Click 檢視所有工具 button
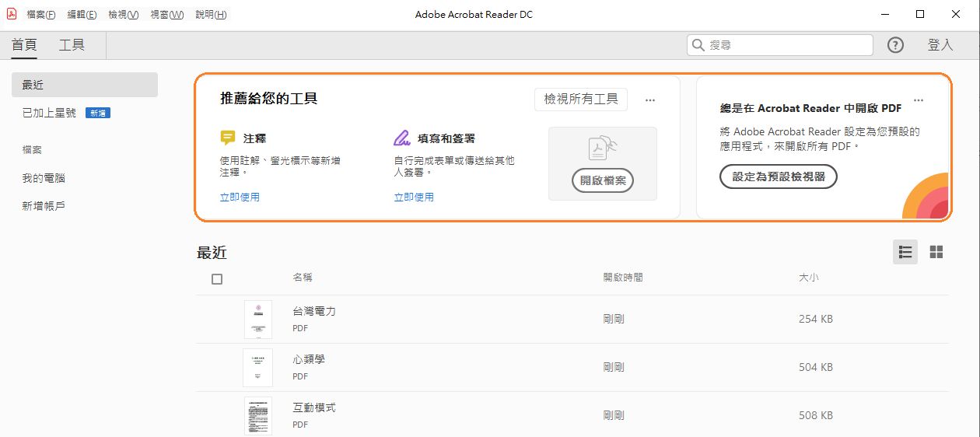The image size is (980, 437). pos(581,99)
